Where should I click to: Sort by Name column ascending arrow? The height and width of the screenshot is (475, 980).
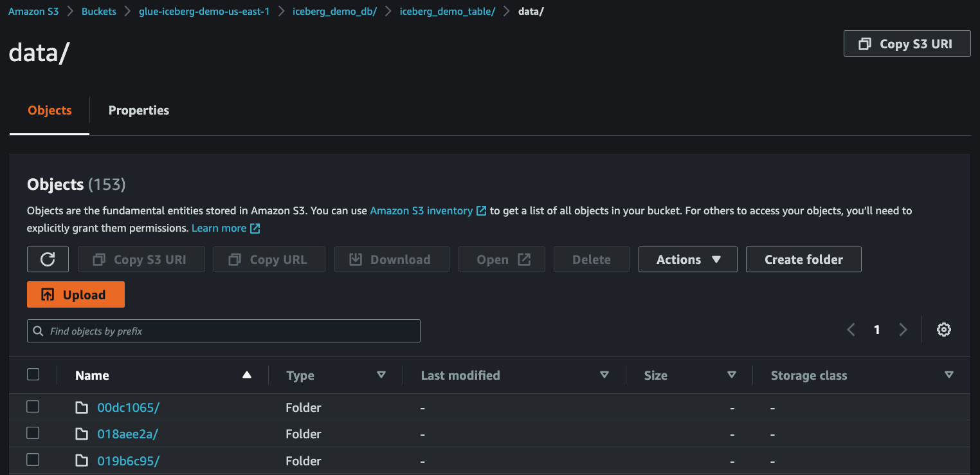247,375
